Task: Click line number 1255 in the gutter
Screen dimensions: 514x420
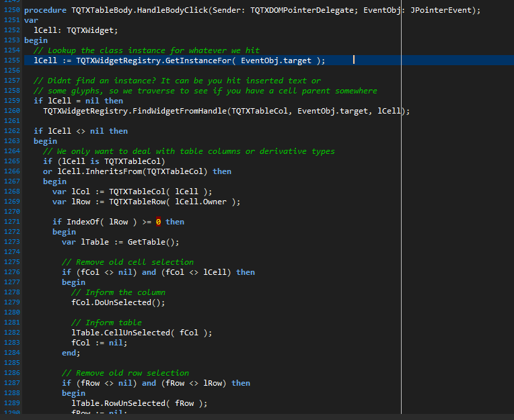Action: pyautogui.click(x=11, y=60)
